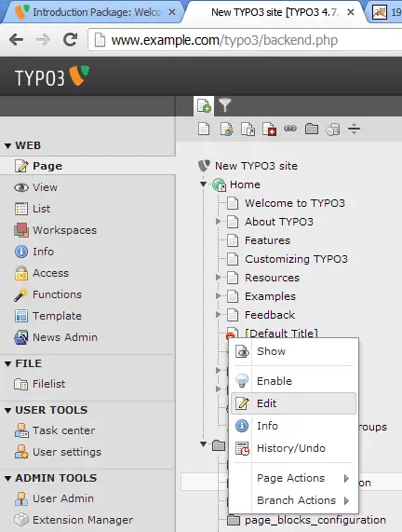Click the User settings icon
Image resolution: width=402 pixels, height=532 pixels.
coord(21,452)
